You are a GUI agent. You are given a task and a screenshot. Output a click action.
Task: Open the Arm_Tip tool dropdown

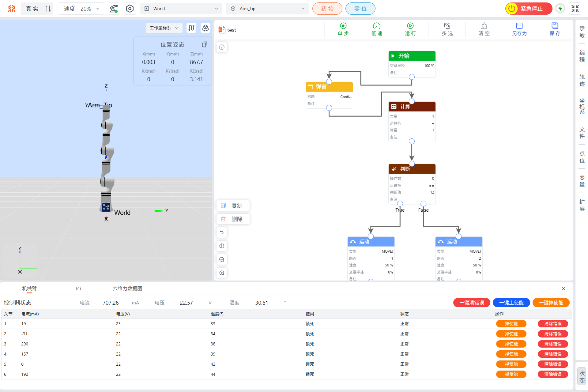point(267,9)
